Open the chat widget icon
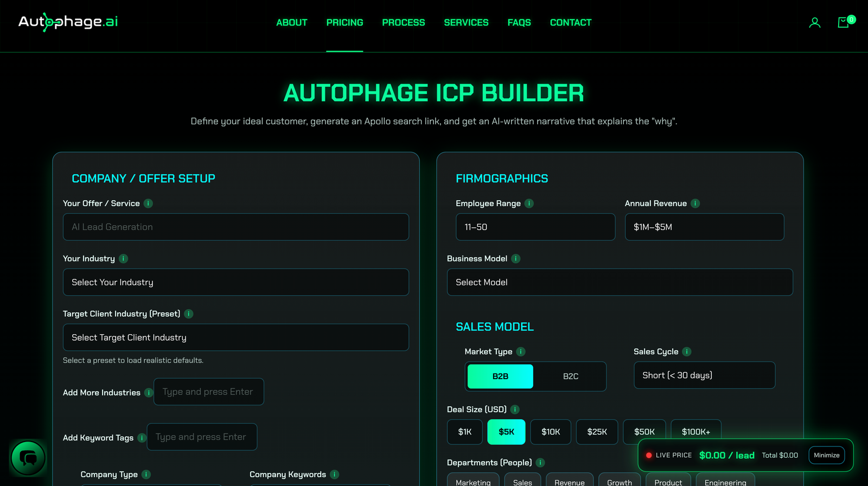The width and height of the screenshot is (868, 486). tap(28, 458)
